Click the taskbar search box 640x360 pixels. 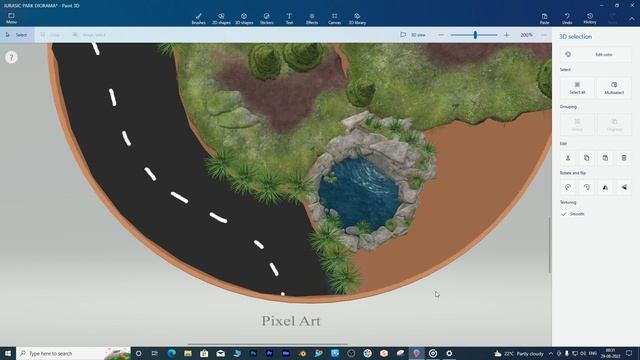[73, 353]
